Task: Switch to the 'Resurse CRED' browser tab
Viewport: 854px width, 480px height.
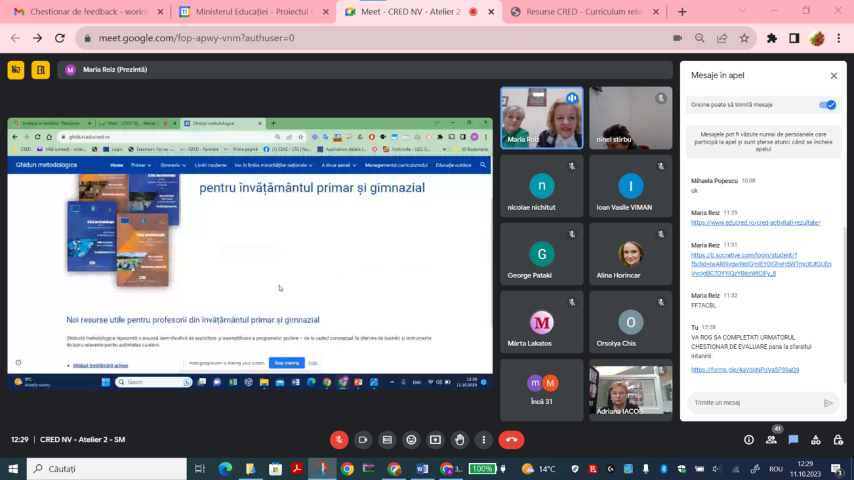Action: pyautogui.click(x=579, y=12)
